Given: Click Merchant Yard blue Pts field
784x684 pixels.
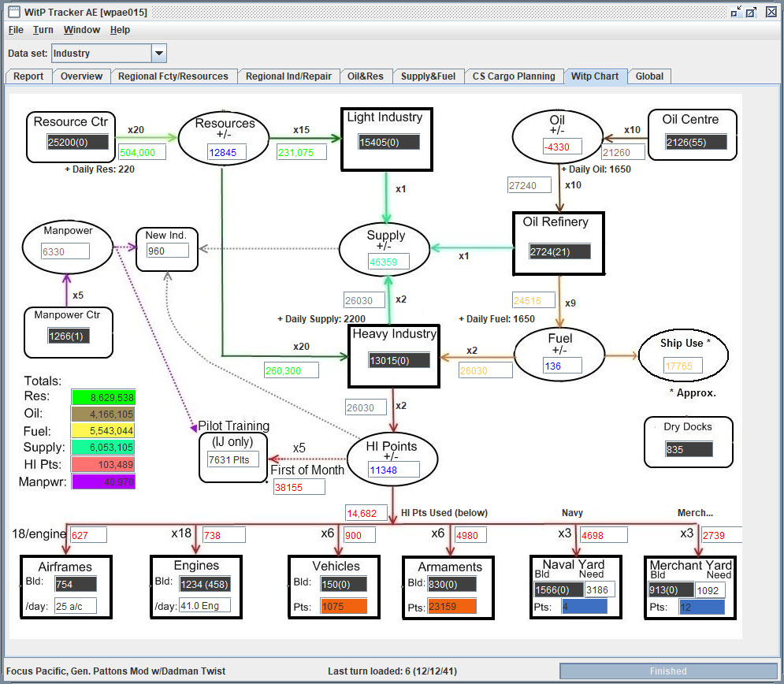Looking at the screenshot, I should pyautogui.click(x=701, y=607).
